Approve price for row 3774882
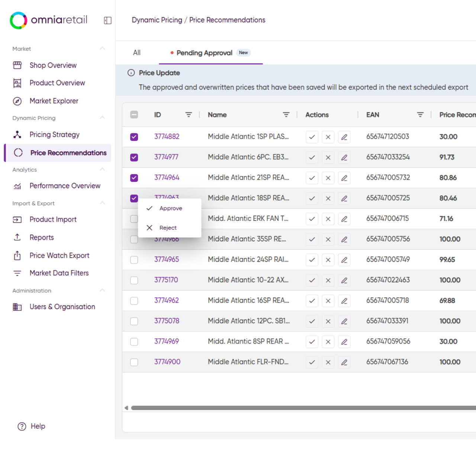 coord(312,137)
